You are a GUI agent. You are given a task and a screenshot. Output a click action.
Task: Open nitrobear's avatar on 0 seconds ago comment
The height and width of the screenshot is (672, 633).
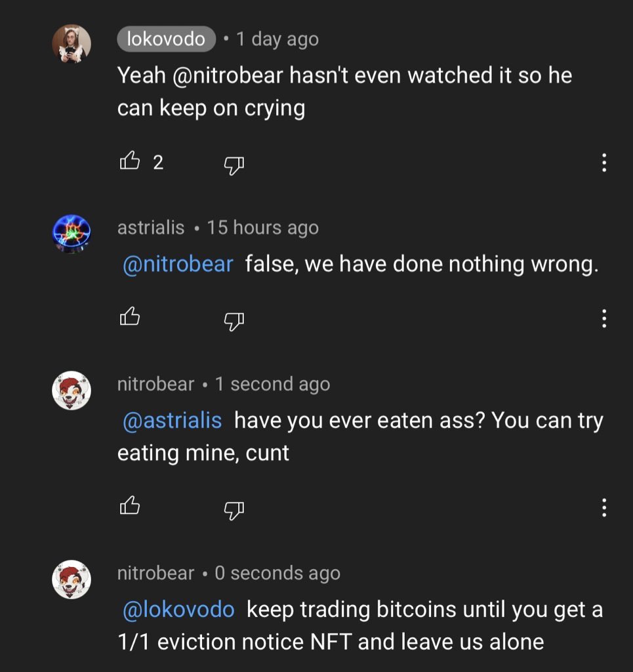point(71,579)
